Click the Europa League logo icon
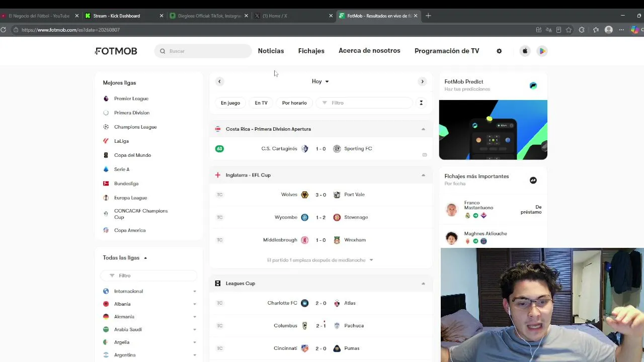Image resolution: width=644 pixels, height=362 pixels. (x=106, y=198)
